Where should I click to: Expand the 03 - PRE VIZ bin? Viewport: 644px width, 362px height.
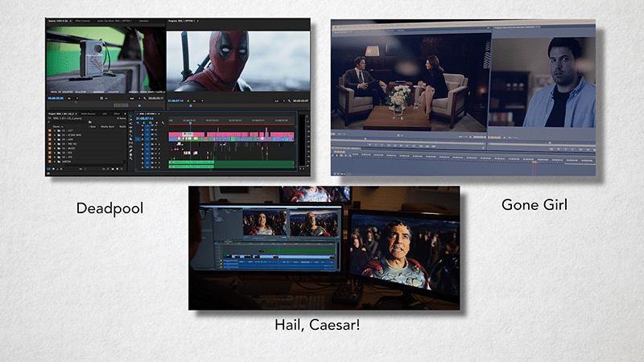point(55,144)
